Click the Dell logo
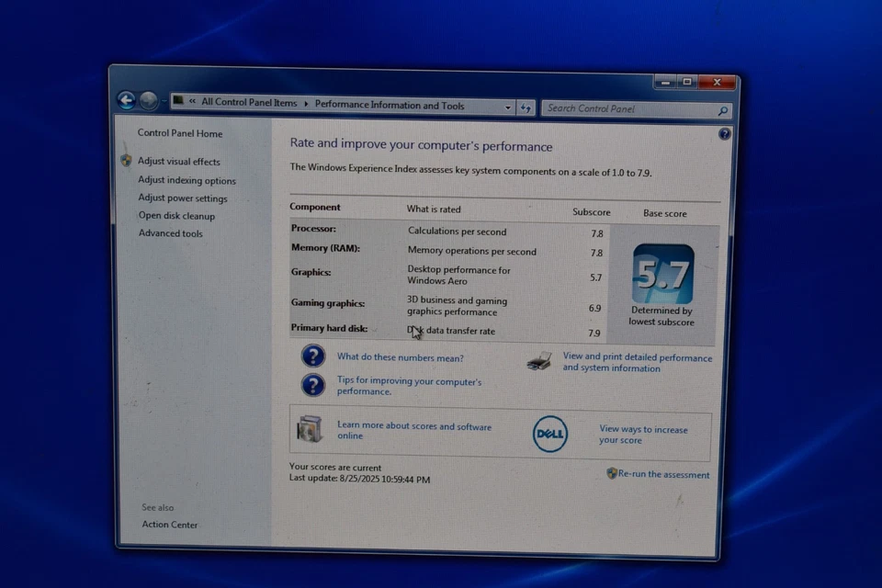Image resolution: width=882 pixels, height=588 pixels. [549, 434]
